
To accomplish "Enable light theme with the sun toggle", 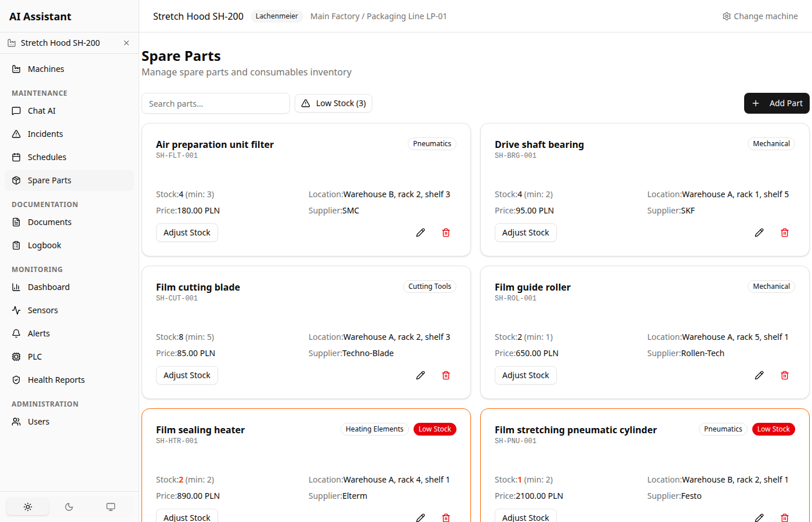I will click(x=27, y=506).
